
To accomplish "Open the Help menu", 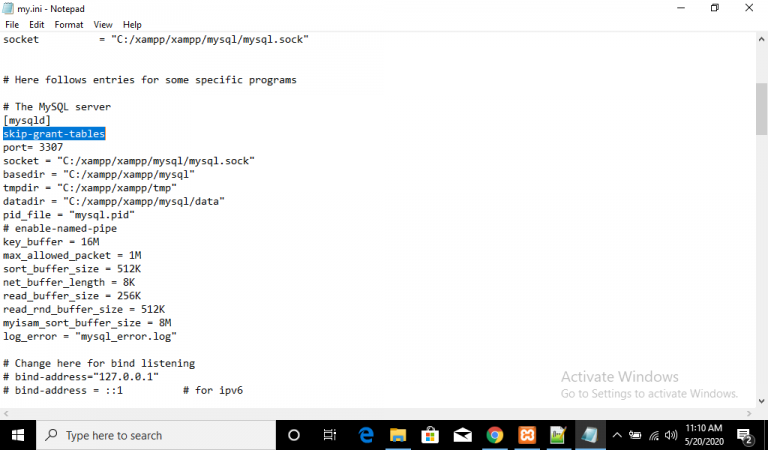I will pyautogui.click(x=132, y=24).
